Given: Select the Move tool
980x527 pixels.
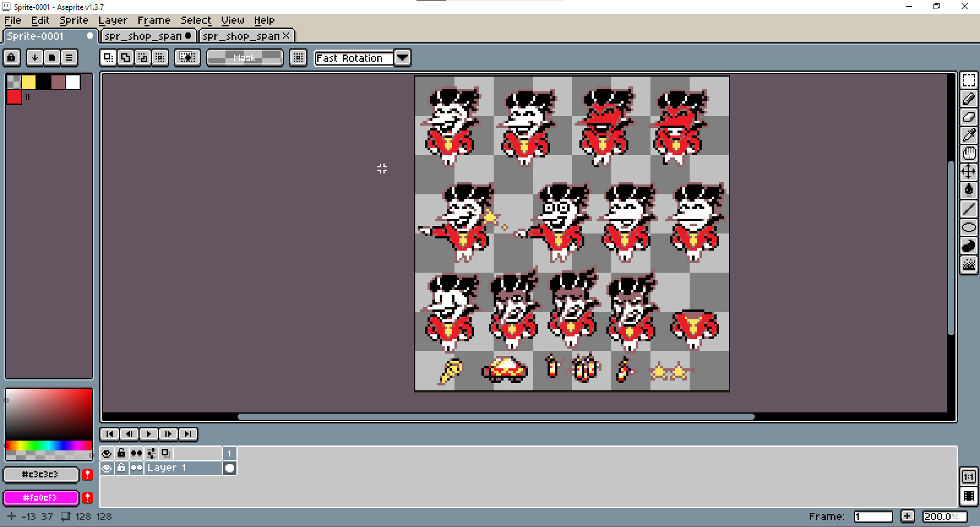Looking at the screenshot, I should click(968, 172).
